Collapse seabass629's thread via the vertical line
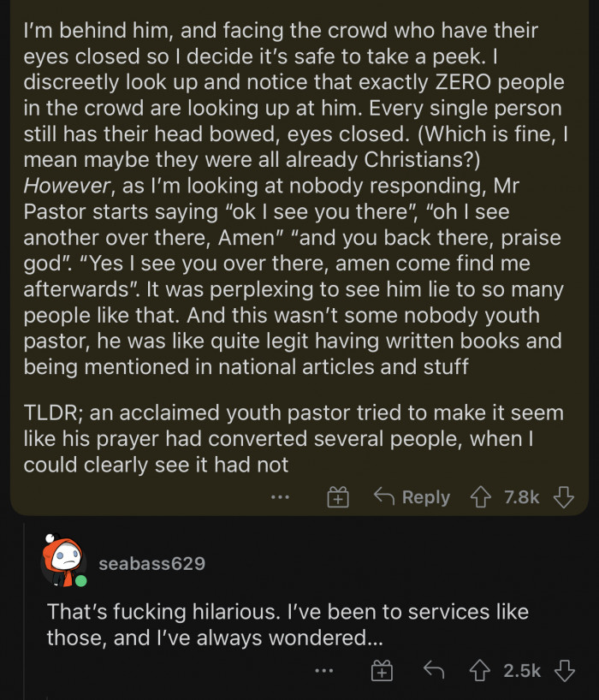Viewport: 599px width, 700px height. 25,616
